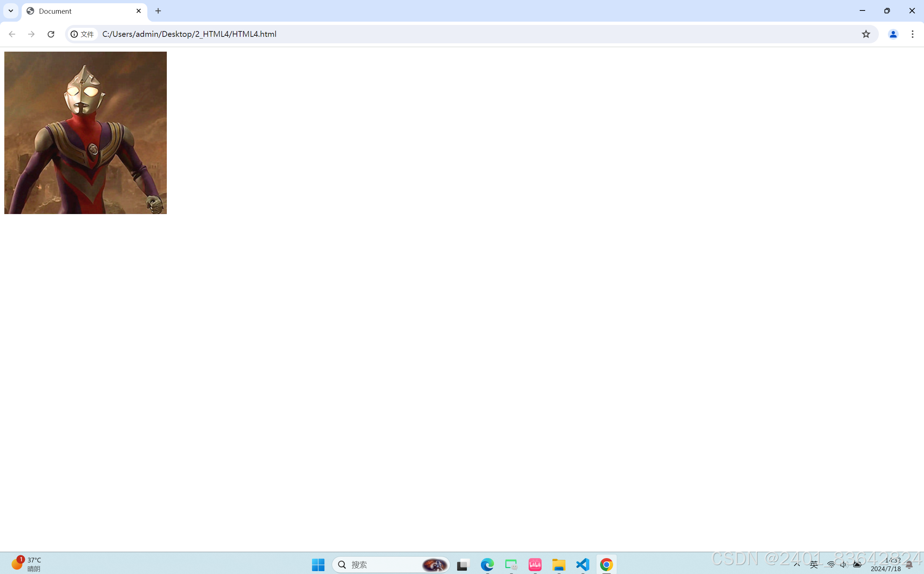Expand the tab search dropdown arrow
924x574 pixels.
[x=10, y=10]
